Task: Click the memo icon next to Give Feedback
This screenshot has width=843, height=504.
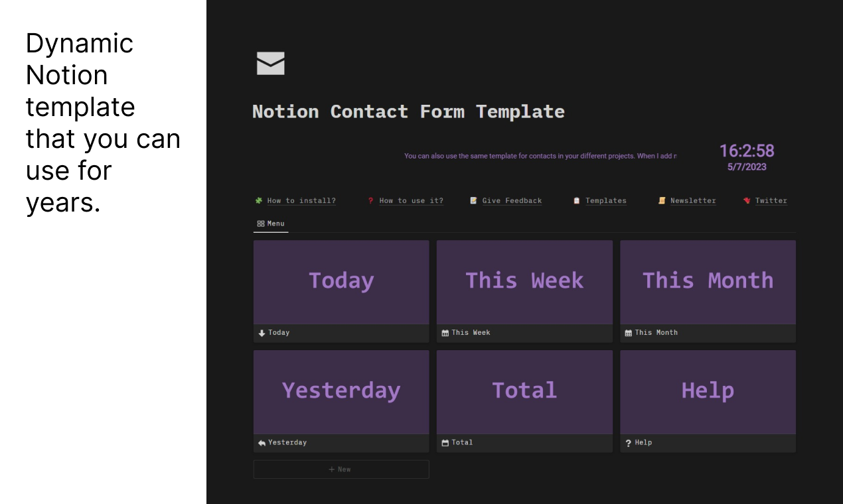Action: [x=473, y=200]
